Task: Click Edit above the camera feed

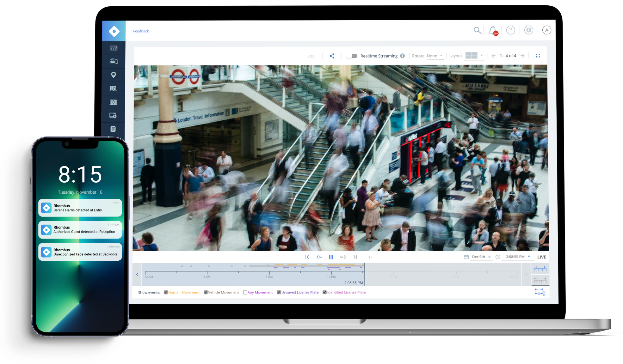Action: [x=311, y=56]
